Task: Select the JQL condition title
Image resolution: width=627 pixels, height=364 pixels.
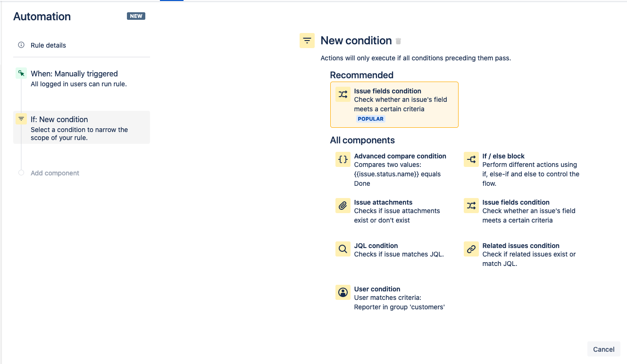Action: point(376,246)
